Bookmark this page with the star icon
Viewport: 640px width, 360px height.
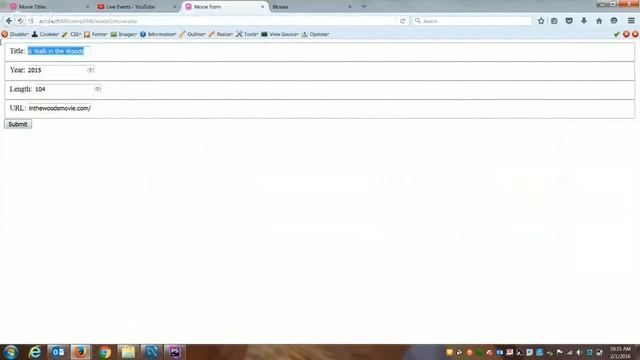(541, 21)
